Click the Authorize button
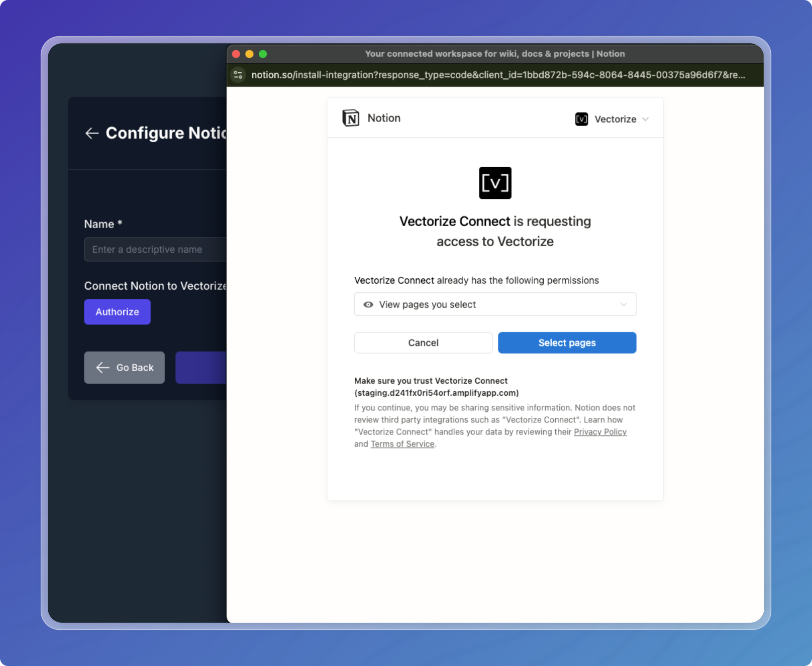This screenshot has width=812, height=666. coord(117,312)
